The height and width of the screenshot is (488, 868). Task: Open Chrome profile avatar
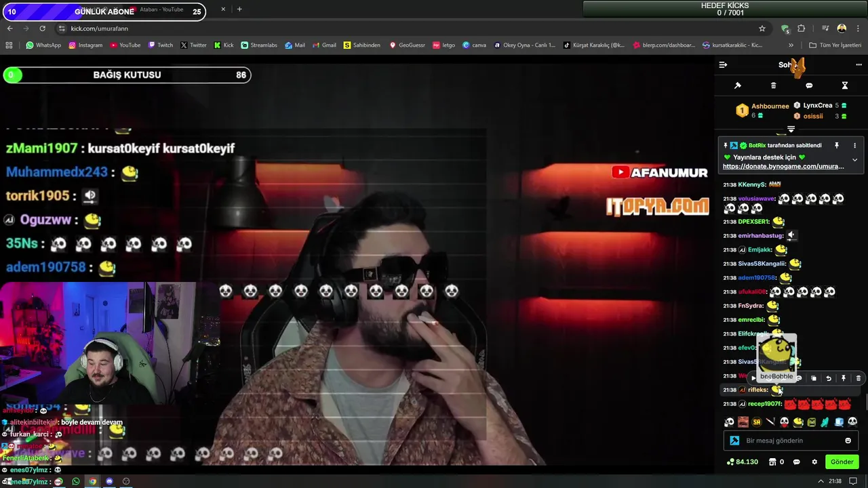(x=842, y=28)
